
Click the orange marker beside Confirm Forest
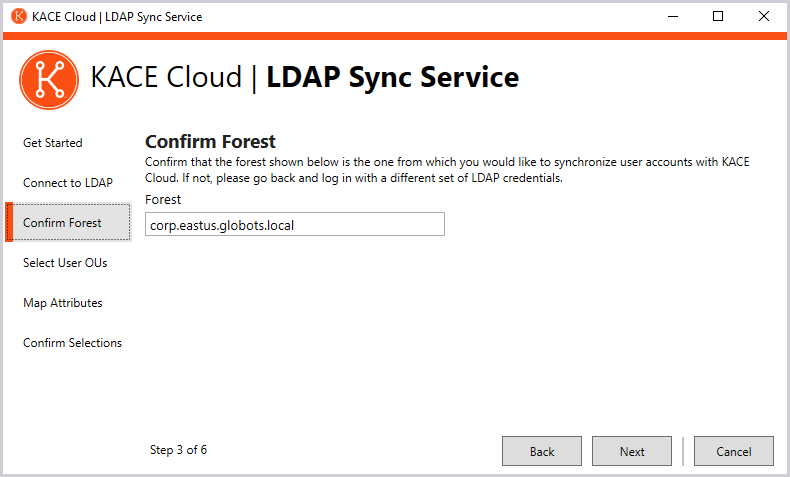point(8,222)
